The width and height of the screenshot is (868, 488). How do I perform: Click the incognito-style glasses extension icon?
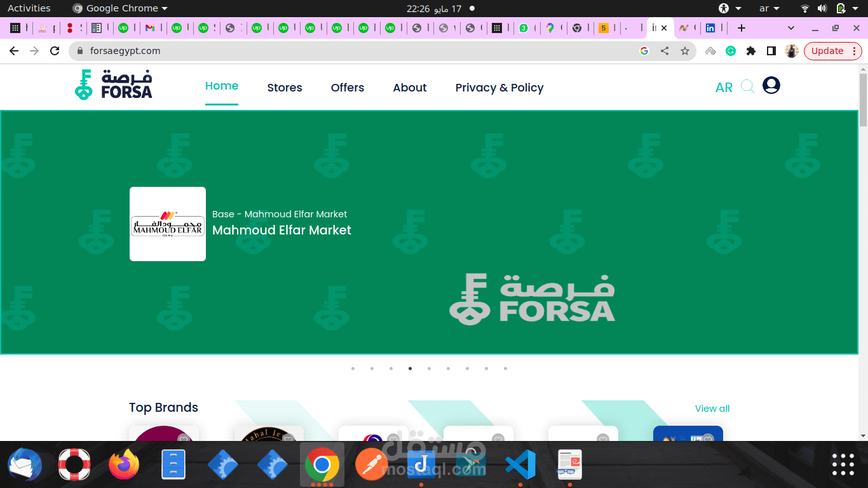(710, 51)
